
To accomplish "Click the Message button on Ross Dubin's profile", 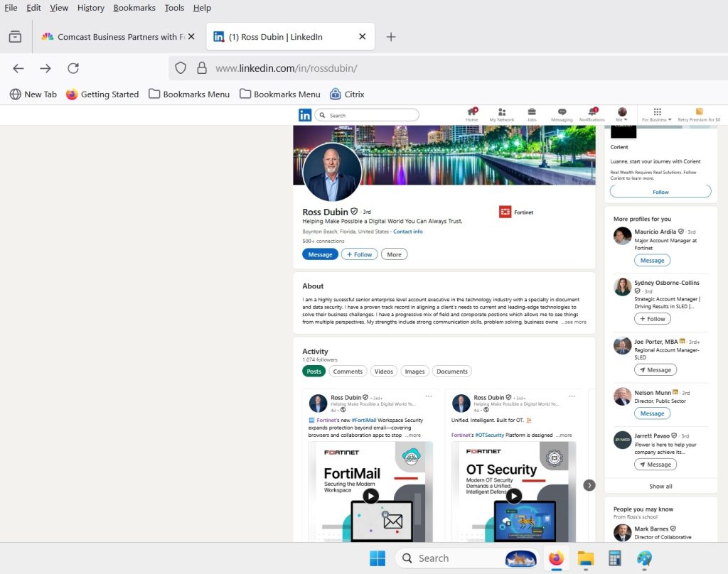I will coord(320,254).
